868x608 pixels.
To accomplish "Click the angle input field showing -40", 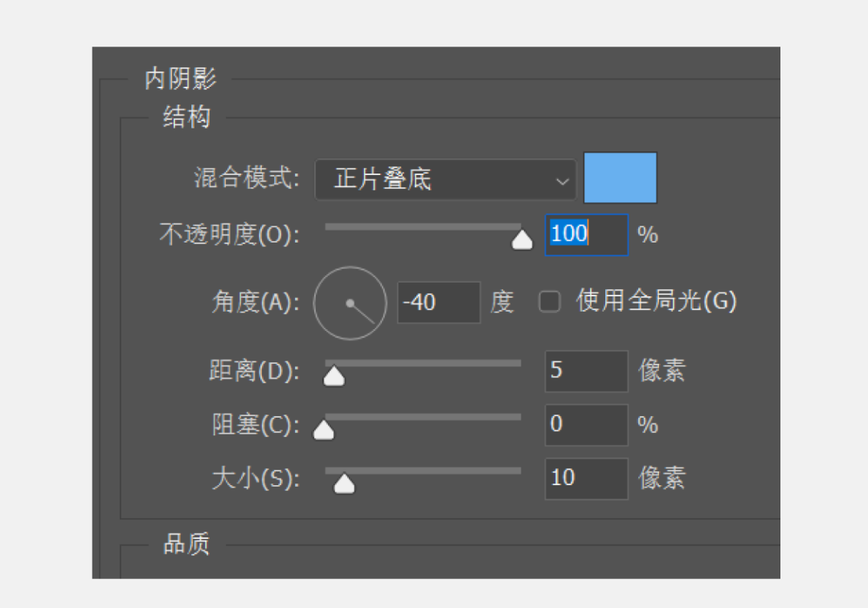I will tap(439, 303).
